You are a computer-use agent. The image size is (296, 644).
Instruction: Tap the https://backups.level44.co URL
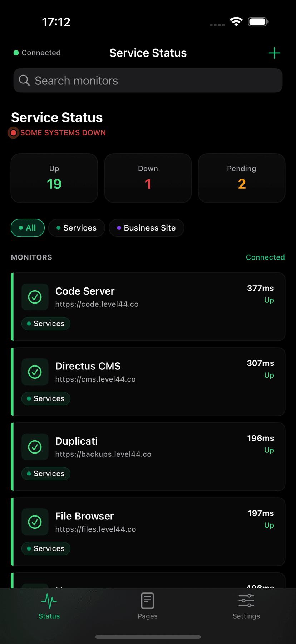[103, 454]
